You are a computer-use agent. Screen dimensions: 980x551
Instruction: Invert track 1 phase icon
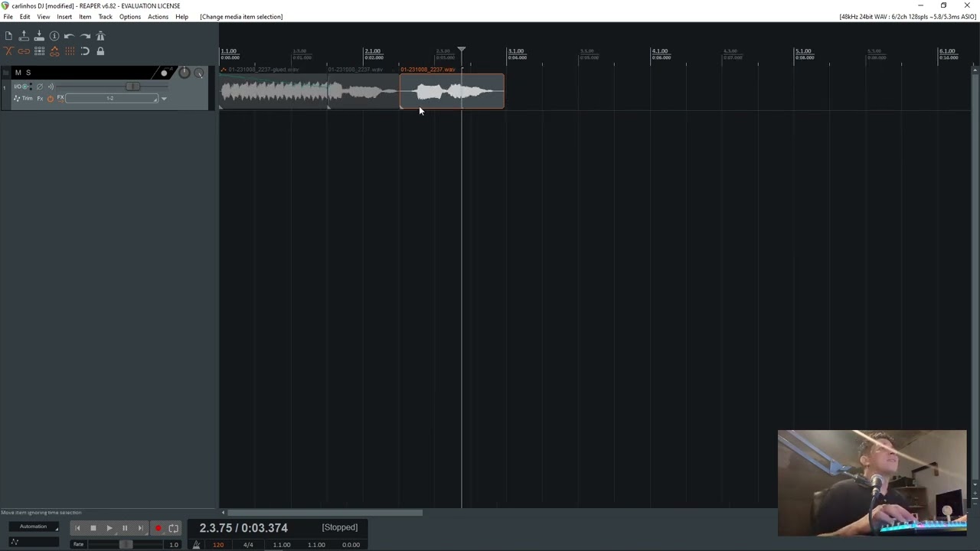(x=40, y=86)
